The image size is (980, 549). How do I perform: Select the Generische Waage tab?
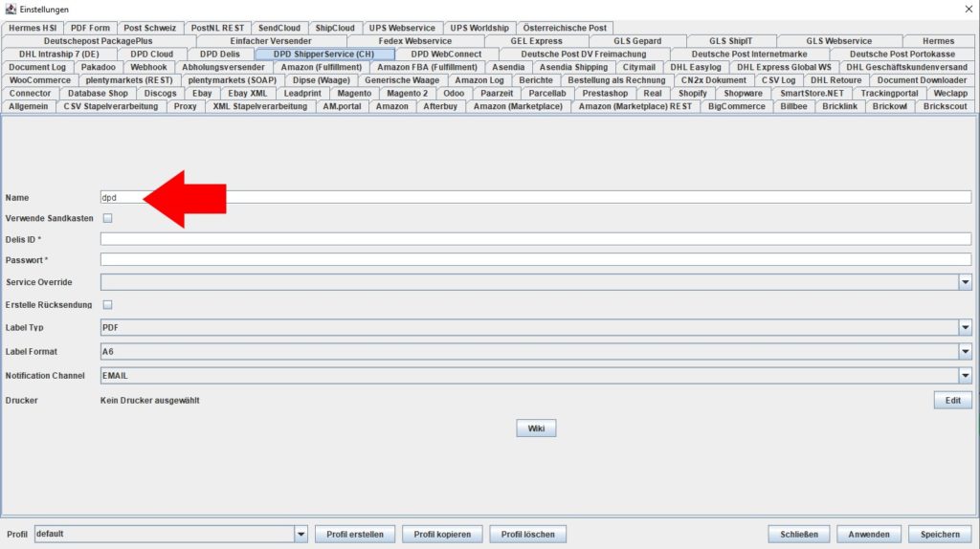click(x=402, y=80)
